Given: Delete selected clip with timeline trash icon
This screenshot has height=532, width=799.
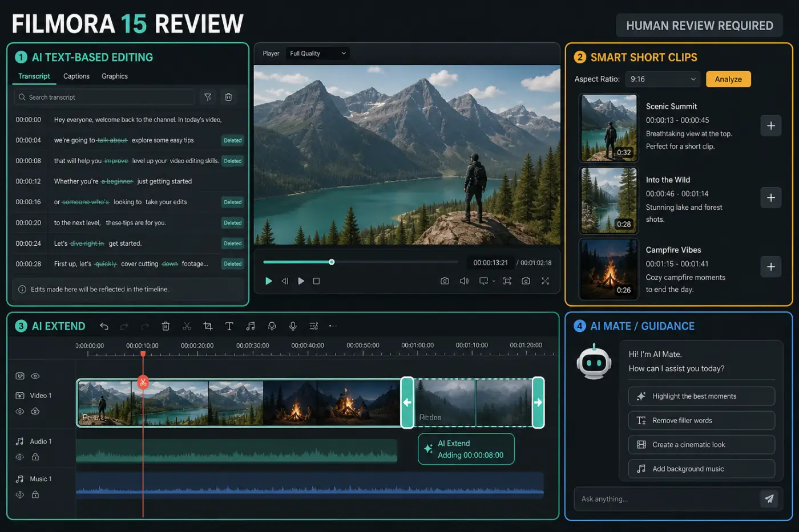Looking at the screenshot, I should pos(166,326).
